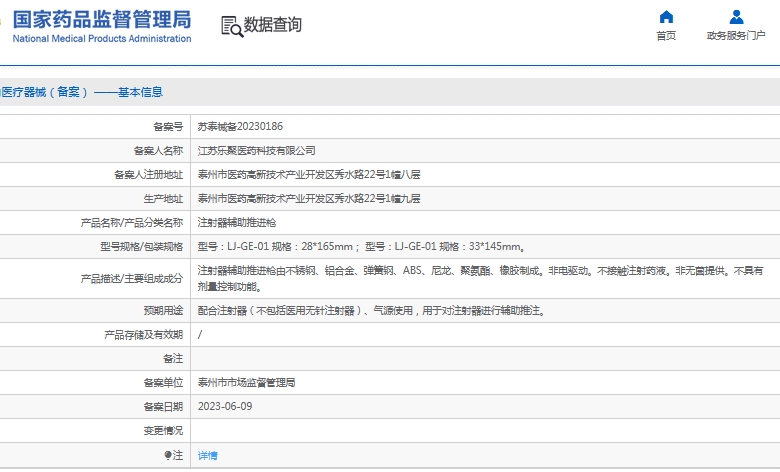
Task: Select the filing number 苏泰械备20230186
Action: 240,126
